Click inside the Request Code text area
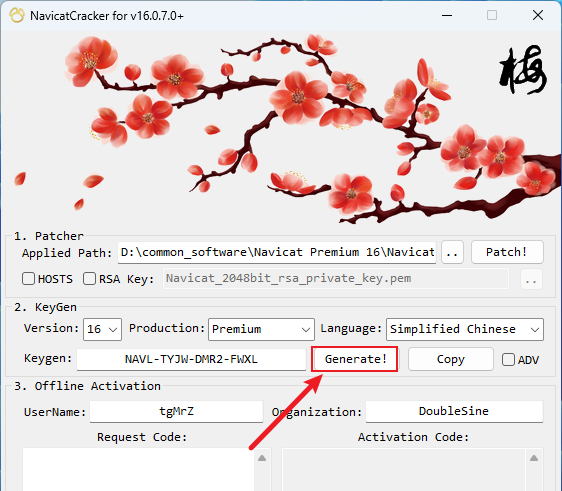 [x=138, y=469]
